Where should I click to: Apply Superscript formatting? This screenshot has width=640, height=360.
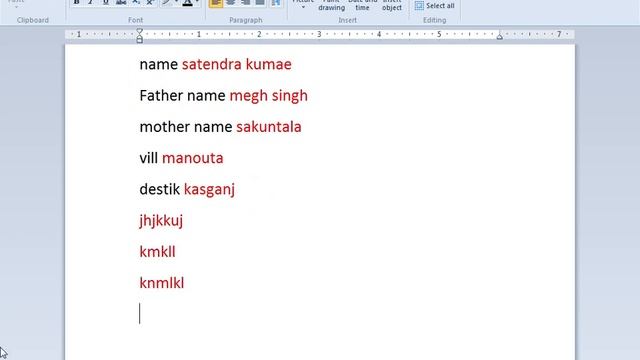[x=150, y=2]
